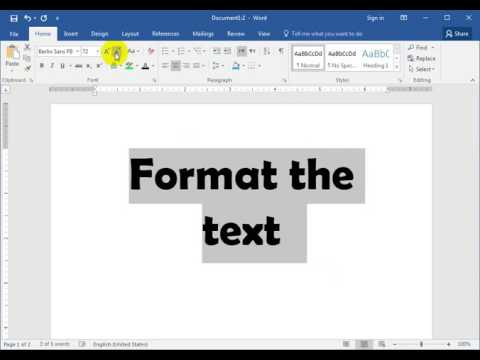Screen dimensions: 480x360
Task: Redo the last undone action
Action: 44,19
